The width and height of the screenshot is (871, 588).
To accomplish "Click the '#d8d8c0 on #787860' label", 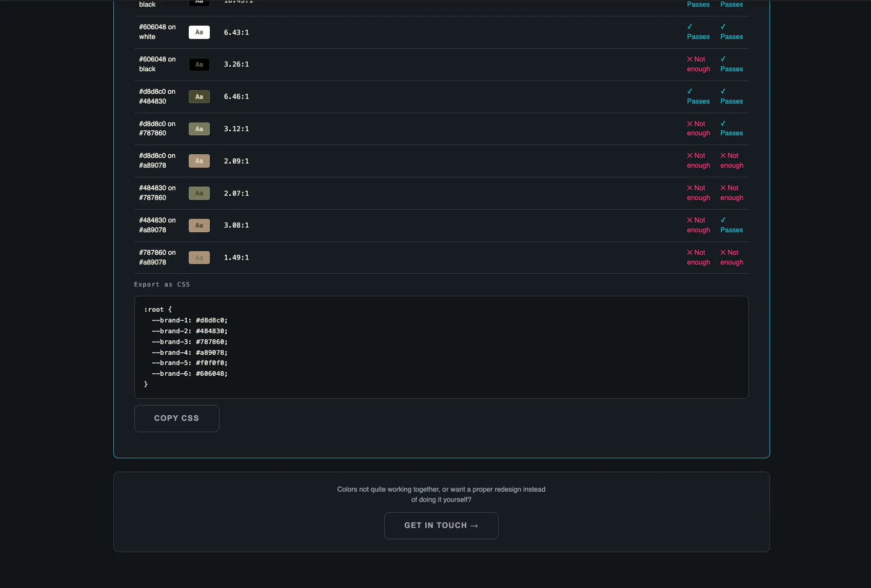I will coord(157,129).
